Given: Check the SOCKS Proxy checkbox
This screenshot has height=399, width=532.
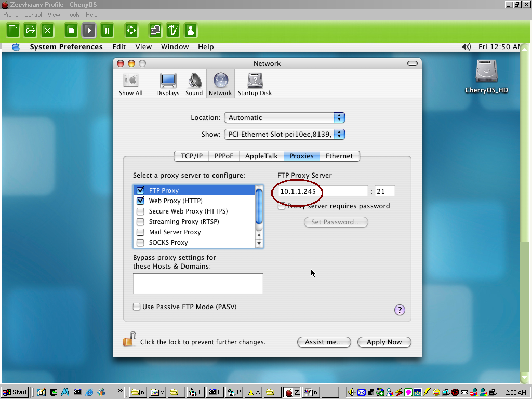Looking at the screenshot, I should pos(140,243).
